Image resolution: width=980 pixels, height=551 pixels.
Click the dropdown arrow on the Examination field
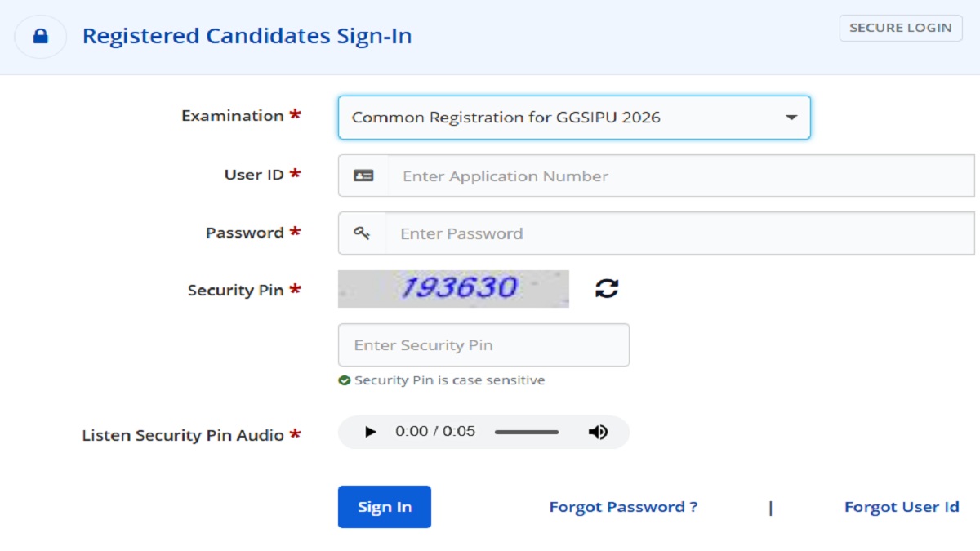click(791, 118)
